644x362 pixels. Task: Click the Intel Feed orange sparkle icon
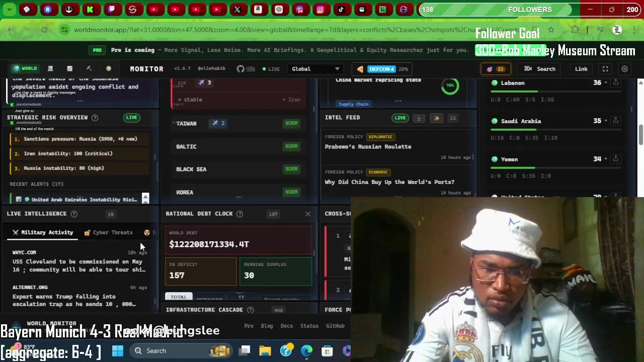point(436,118)
